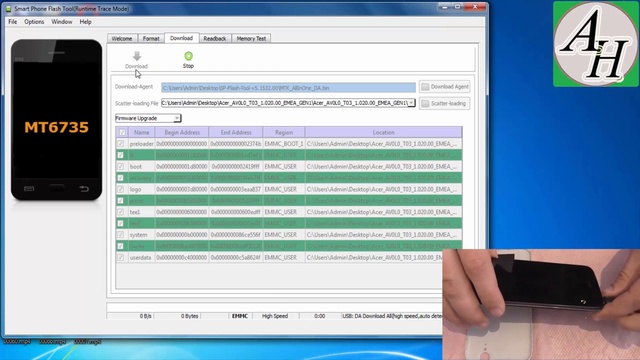
Task: Click the Flash Tool title bar app icon
Action: pos(9,9)
